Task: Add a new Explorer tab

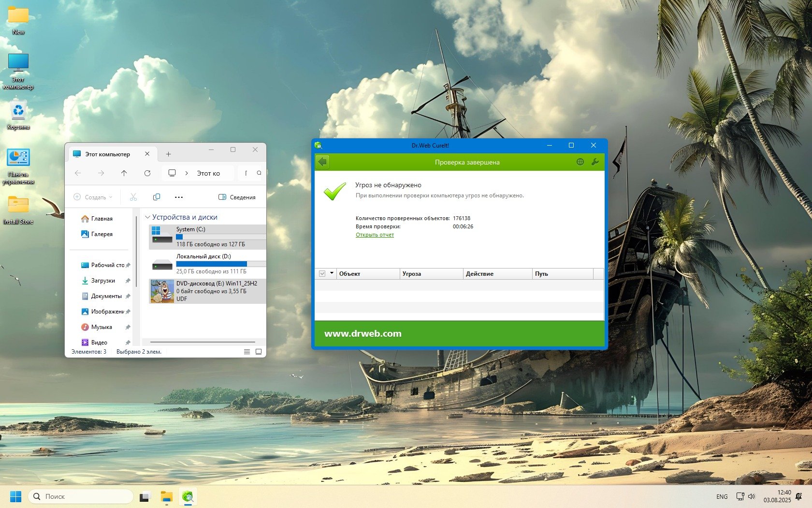Action: (168, 154)
